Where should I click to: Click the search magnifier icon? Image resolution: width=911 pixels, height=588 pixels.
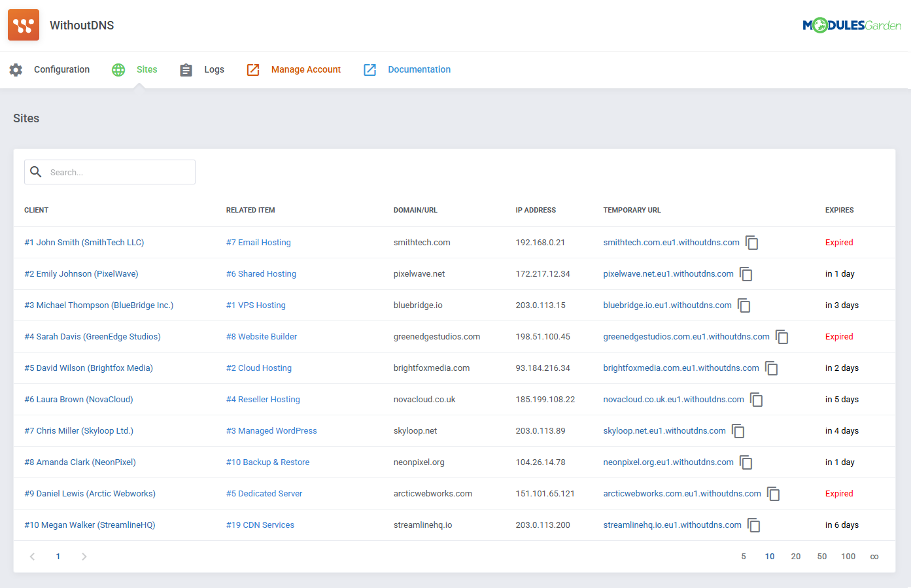click(x=36, y=171)
